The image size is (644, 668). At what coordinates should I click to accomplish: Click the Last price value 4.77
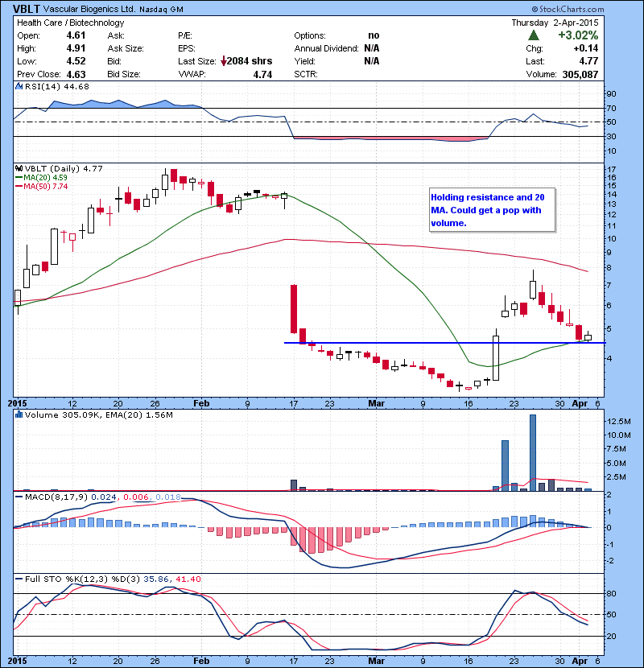tap(588, 61)
